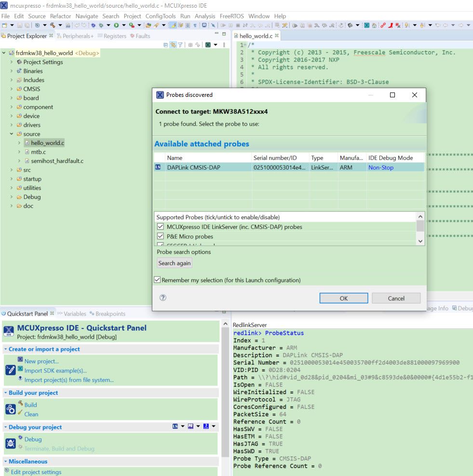The height and width of the screenshot is (476, 473).
Task: Expand the startup folder
Action: pyautogui.click(x=12, y=179)
